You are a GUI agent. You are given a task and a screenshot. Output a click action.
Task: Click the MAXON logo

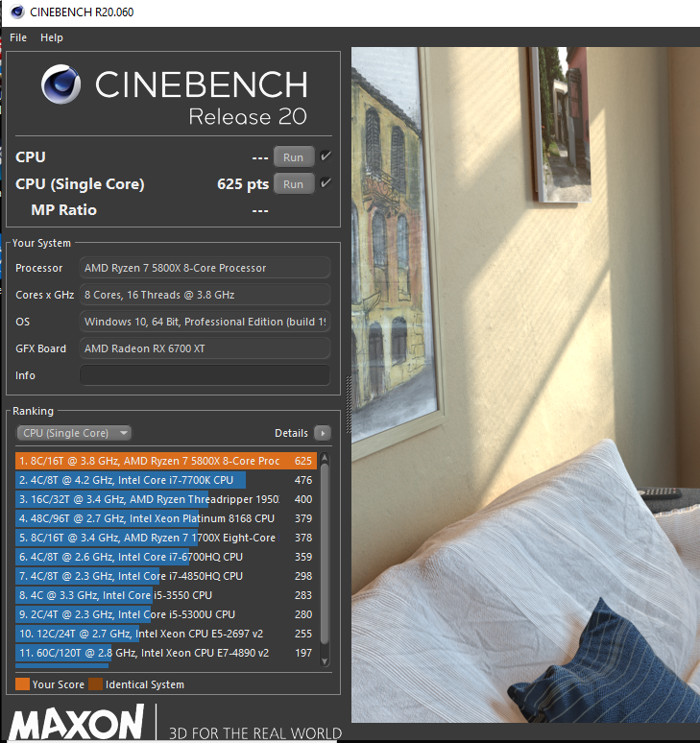pos(77,723)
